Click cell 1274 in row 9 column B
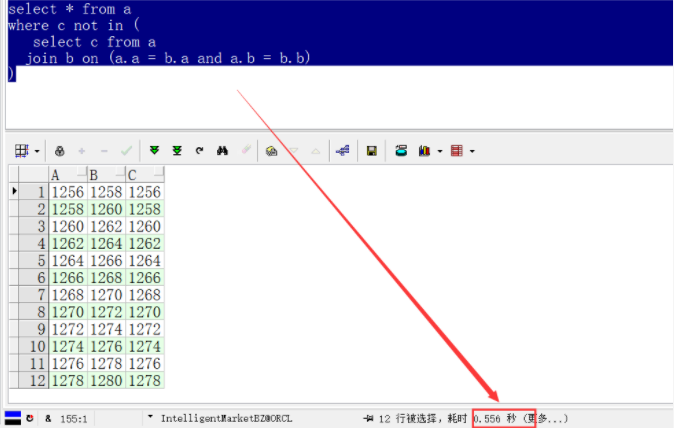This screenshot has height=428, width=674. (106, 329)
